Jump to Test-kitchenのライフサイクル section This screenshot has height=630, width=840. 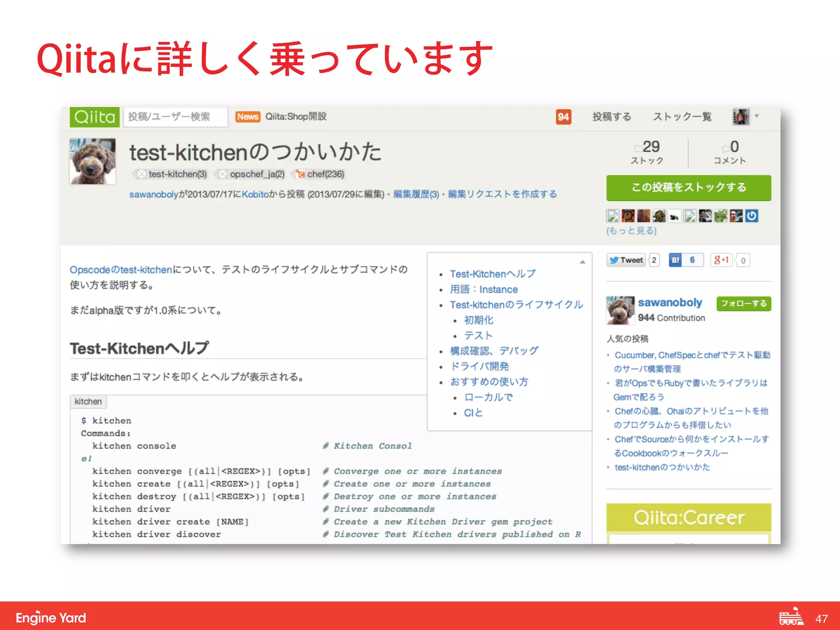point(516,305)
